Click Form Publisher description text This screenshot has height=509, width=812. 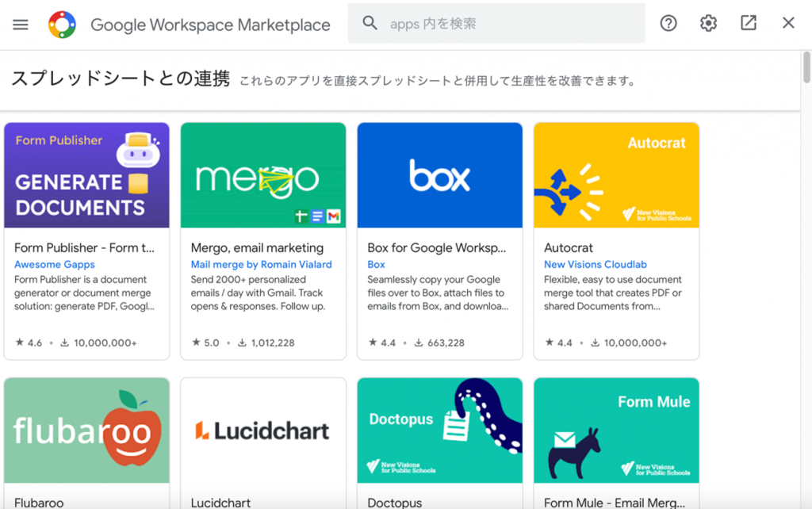pos(84,293)
